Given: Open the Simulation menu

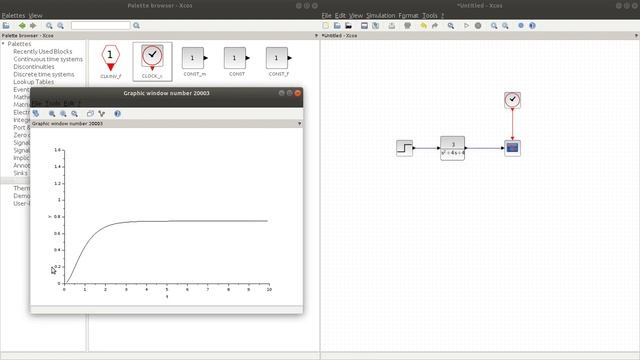Looking at the screenshot, I should (380, 16).
